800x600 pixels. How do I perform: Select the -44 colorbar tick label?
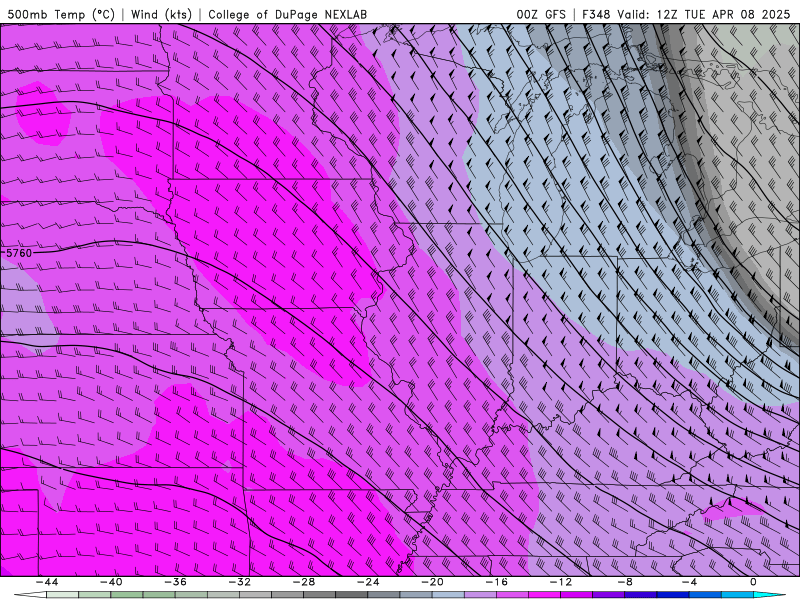coord(47,582)
